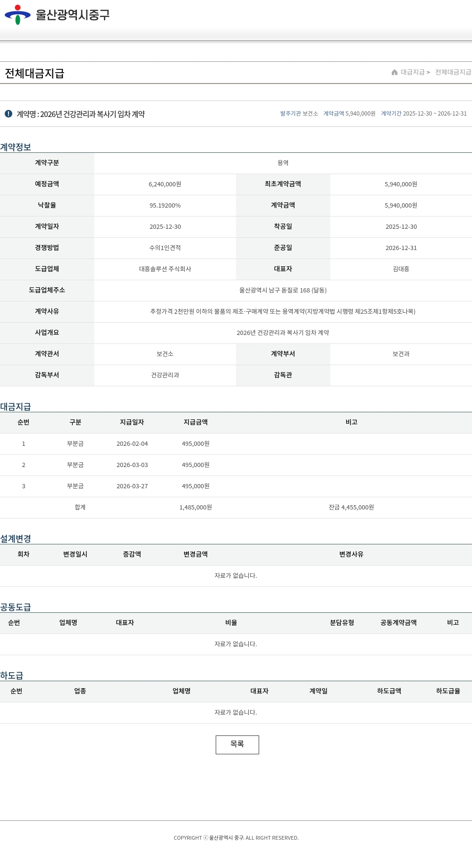This screenshot has width=472, height=868.
Task: Click the contractor name 대흥솔루션 주식회사
Action: click(x=165, y=269)
